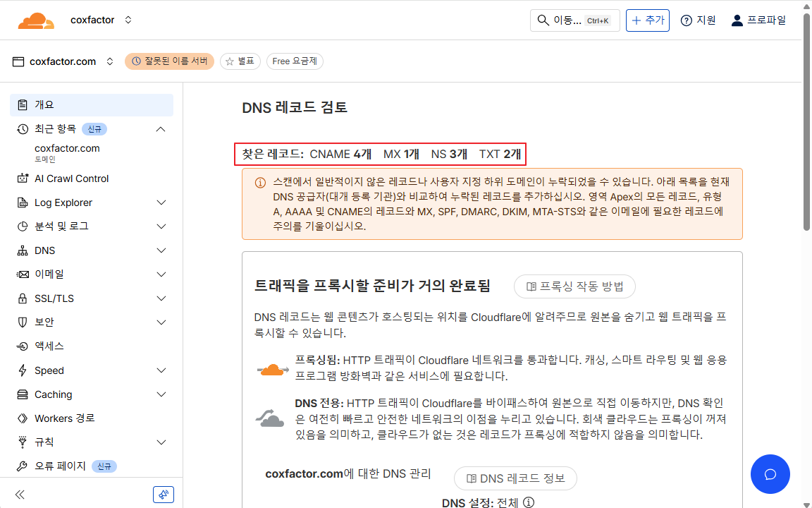Click the Caching stack icon
This screenshot has height=508, width=812.
click(x=23, y=394)
